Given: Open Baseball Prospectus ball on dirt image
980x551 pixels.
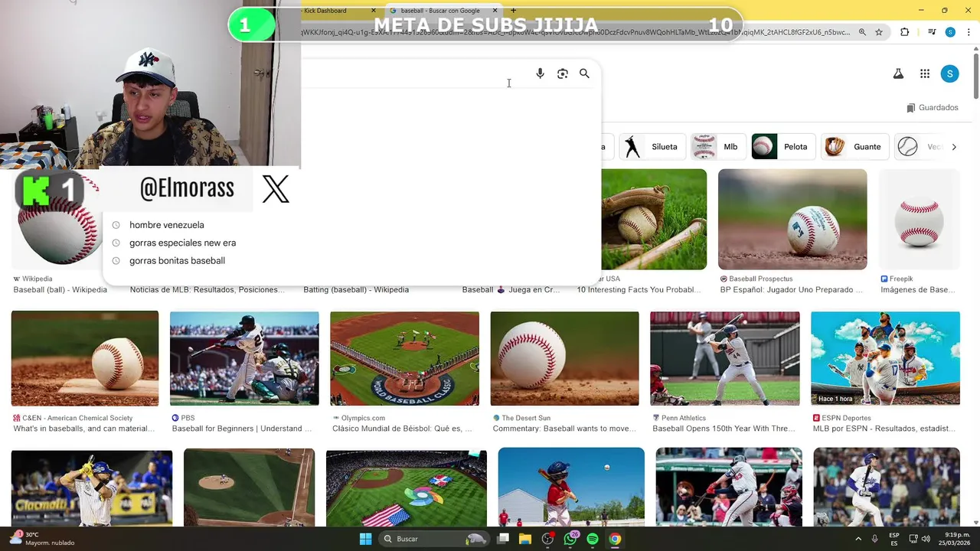Looking at the screenshot, I should [792, 219].
